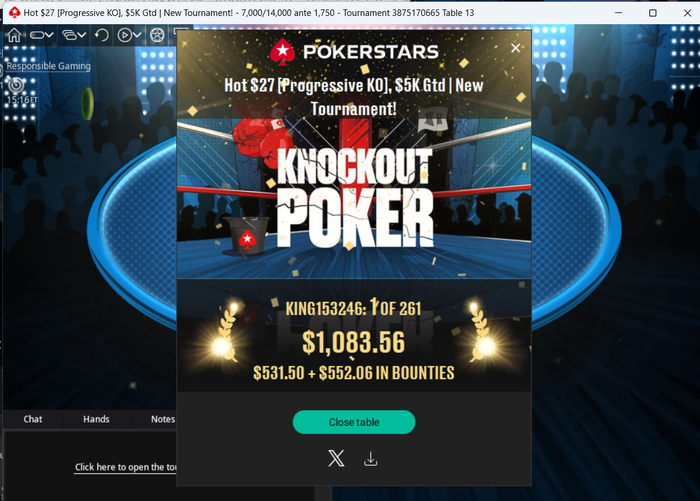Switch to the Hands tab

pos(96,419)
